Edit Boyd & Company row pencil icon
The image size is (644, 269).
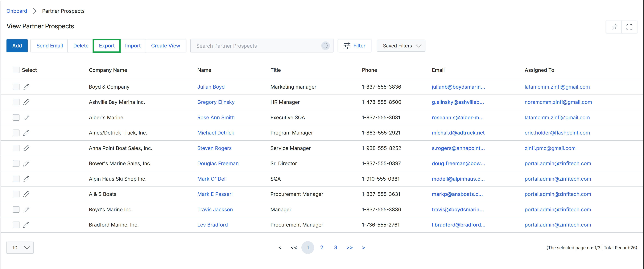pyautogui.click(x=26, y=87)
